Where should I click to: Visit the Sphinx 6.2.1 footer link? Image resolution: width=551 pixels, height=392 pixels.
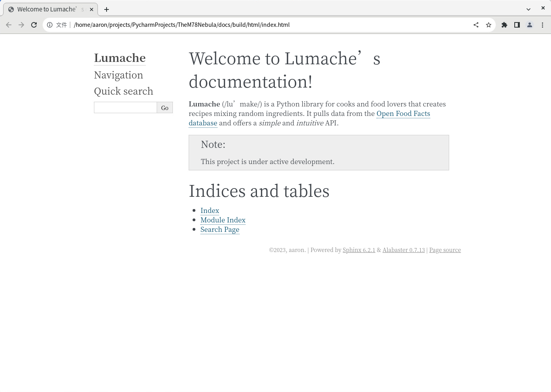(x=359, y=250)
